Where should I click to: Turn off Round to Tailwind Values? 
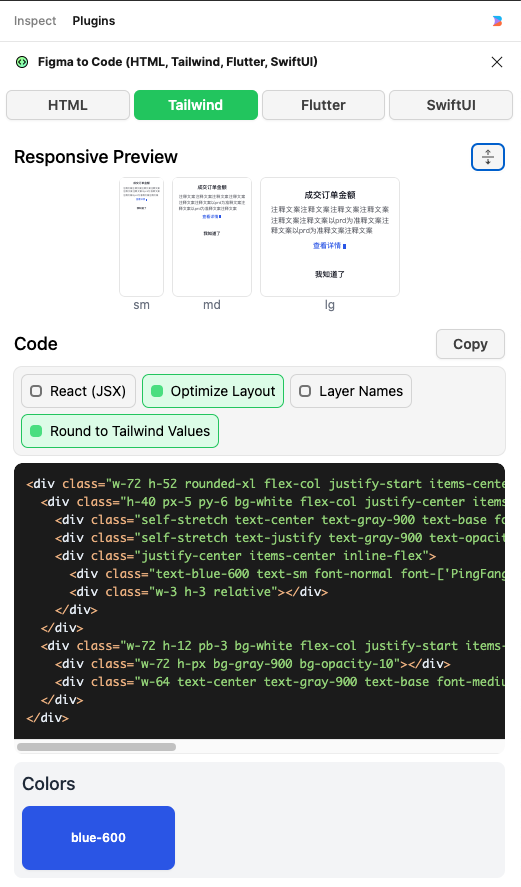[120, 431]
